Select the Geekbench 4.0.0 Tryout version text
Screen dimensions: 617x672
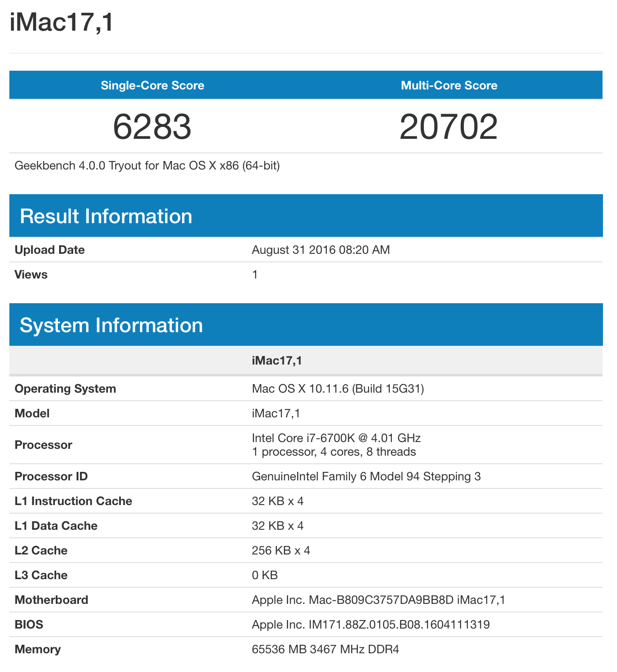pyautogui.click(x=147, y=165)
